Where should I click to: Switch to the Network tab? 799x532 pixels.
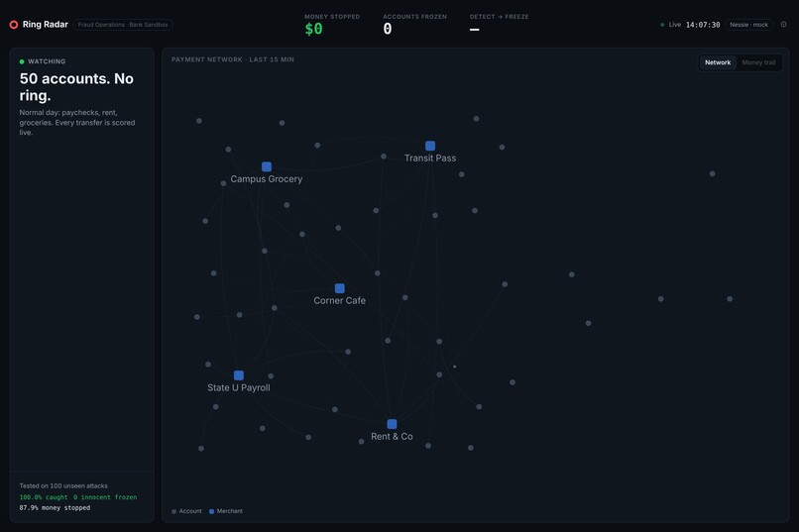pos(718,62)
